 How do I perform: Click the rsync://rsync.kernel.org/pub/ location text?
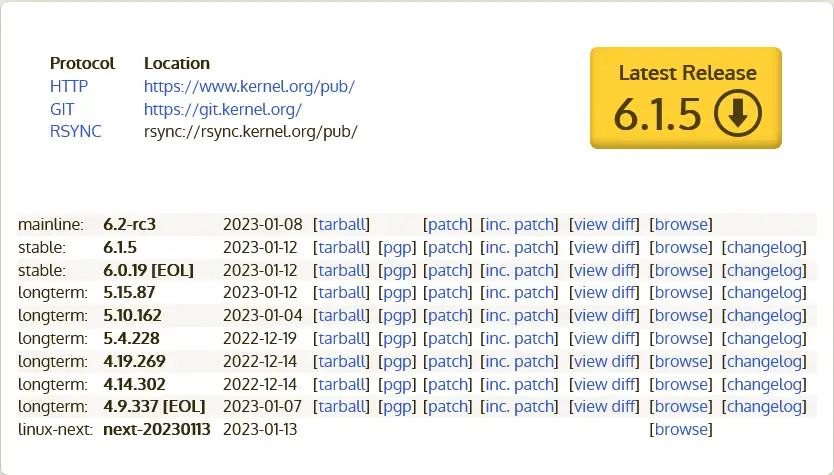[251, 131]
